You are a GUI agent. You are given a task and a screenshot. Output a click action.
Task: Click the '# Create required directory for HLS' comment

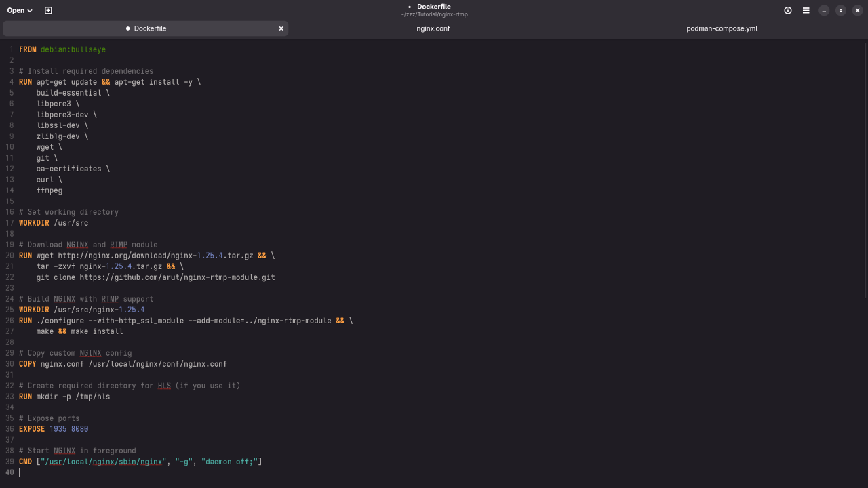point(130,386)
